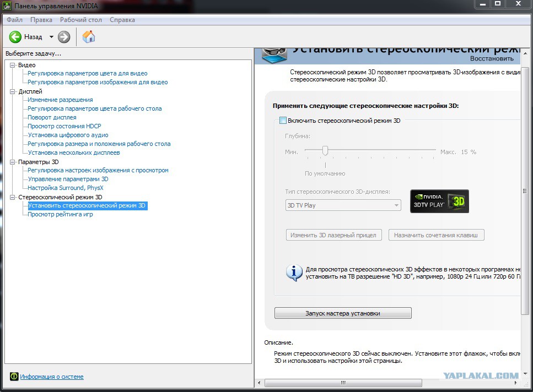Select Регулировка параметров цвета для видео

(87, 73)
